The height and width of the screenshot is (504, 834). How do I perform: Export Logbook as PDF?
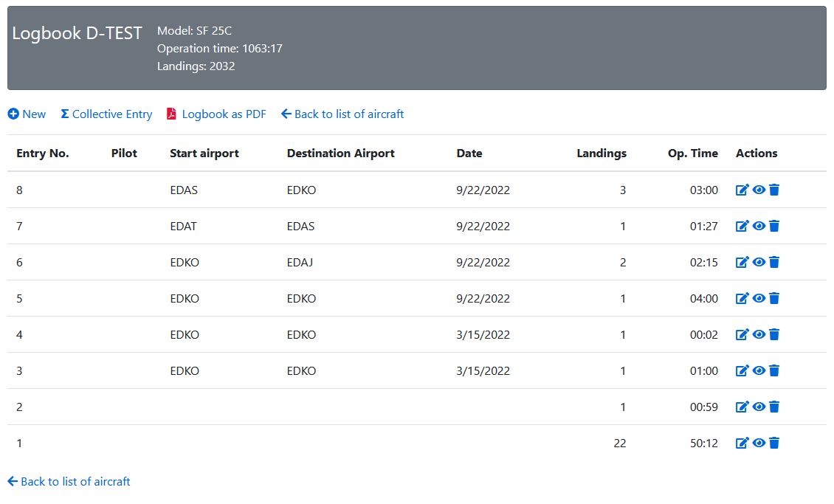click(216, 114)
